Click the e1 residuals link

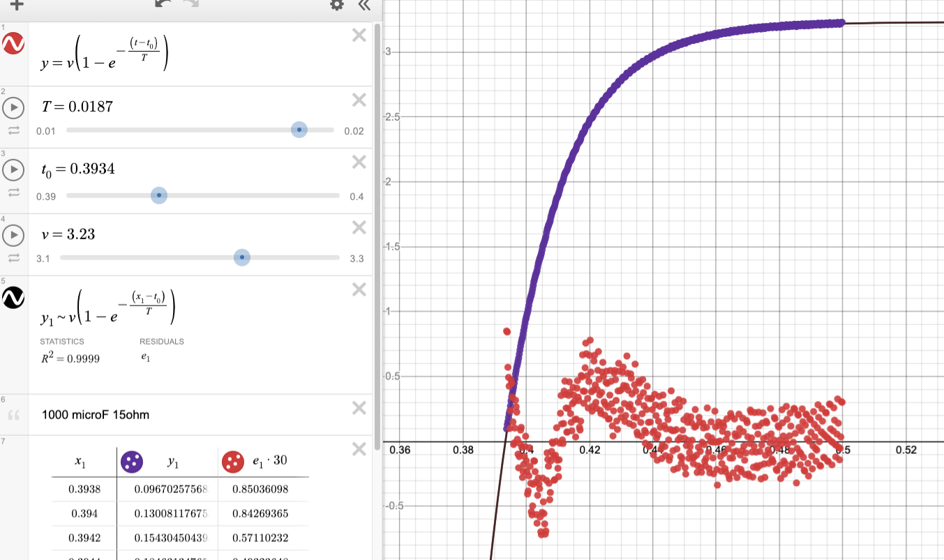click(x=145, y=358)
